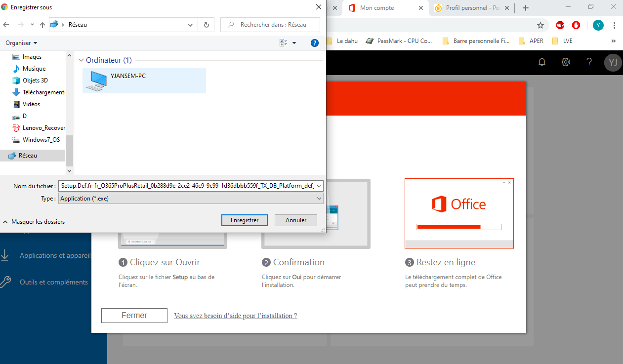
Task: Click the Adblock Plus extension icon
Action: tap(560, 25)
